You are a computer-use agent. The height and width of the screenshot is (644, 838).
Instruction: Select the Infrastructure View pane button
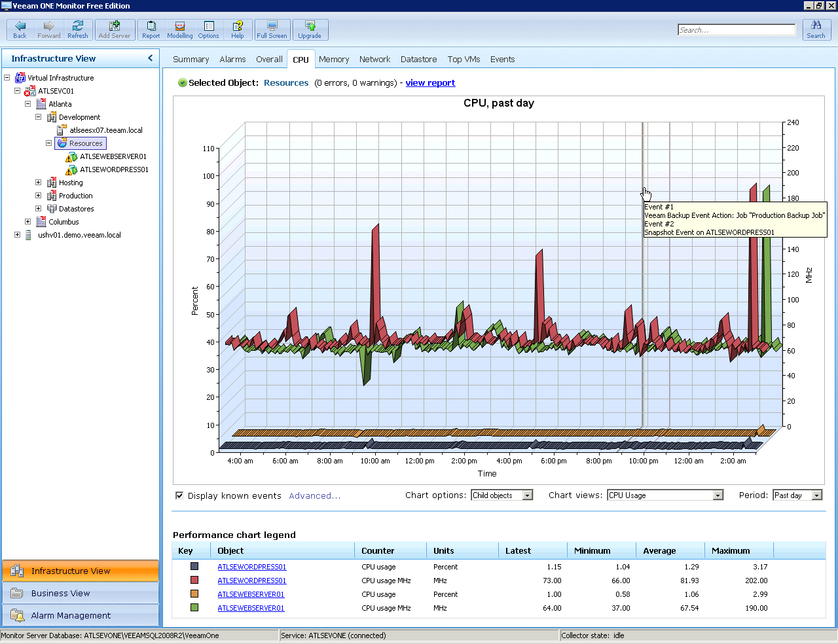[81, 571]
